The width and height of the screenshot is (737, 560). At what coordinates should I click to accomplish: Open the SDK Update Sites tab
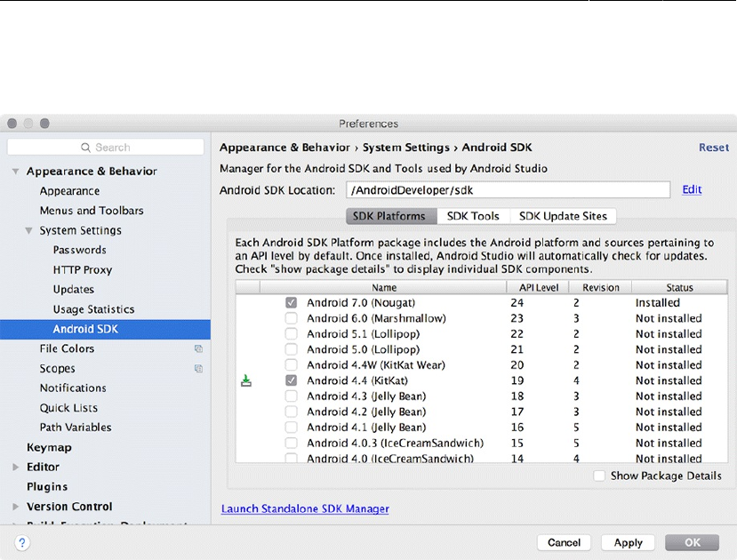(563, 216)
